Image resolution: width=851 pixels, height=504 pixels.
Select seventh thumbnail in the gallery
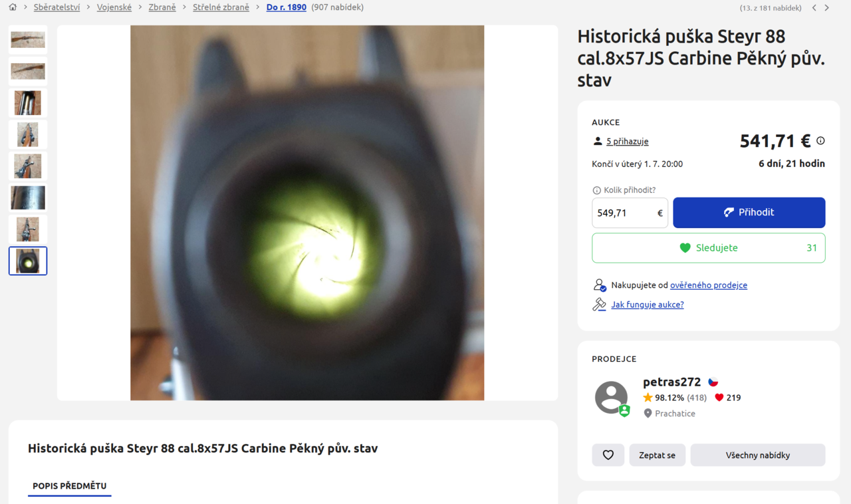pyautogui.click(x=28, y=229)
